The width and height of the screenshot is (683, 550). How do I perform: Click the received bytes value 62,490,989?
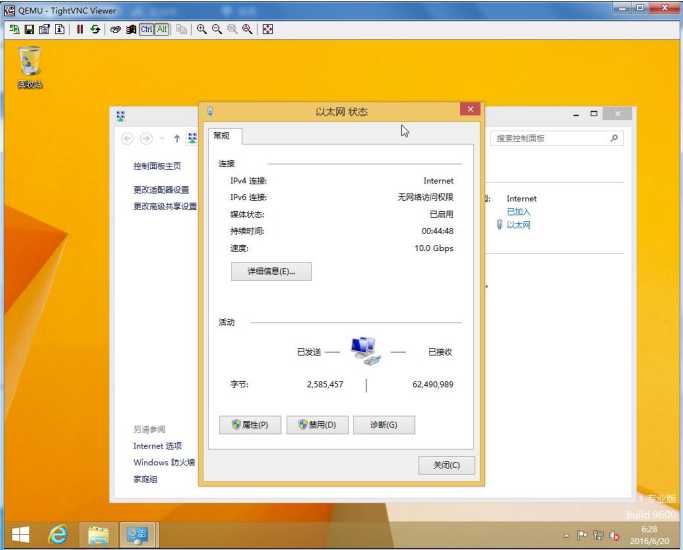point(433,385)
